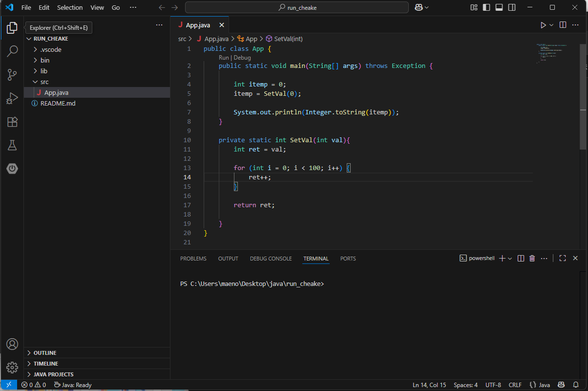Open the Copilot dropdown arrow in title bar

coord(427,7)
